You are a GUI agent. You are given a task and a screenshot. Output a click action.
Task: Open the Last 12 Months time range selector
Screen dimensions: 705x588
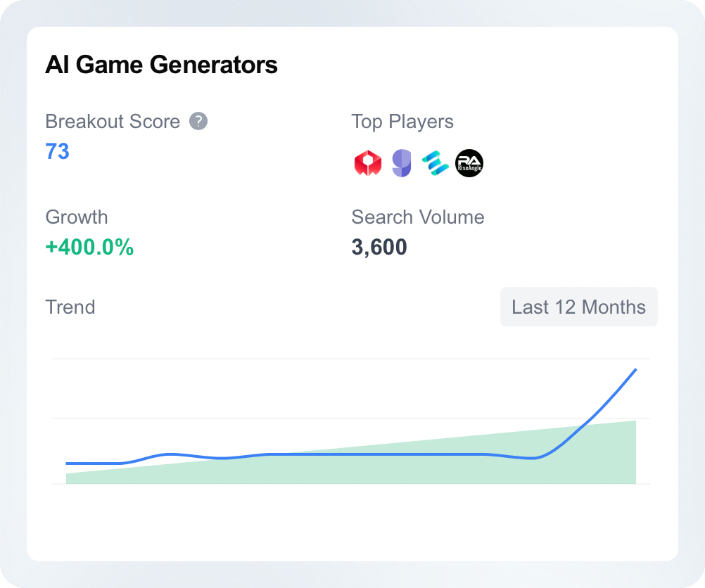tap(578, 307)
